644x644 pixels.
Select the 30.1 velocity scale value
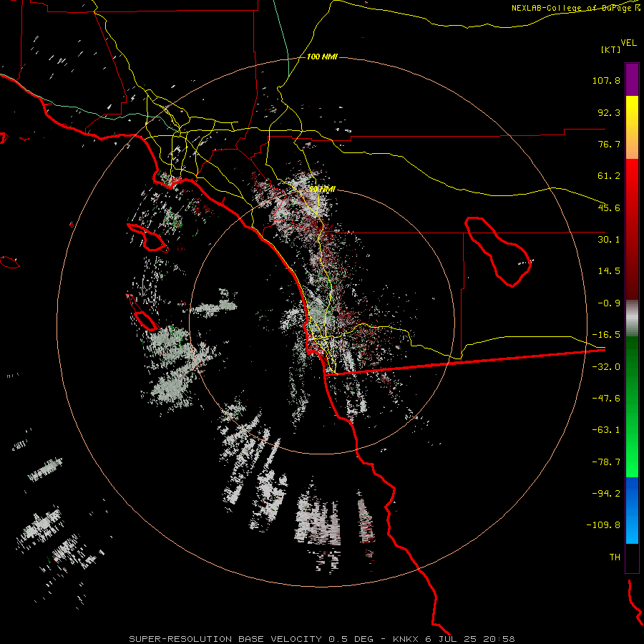(x=609, y=240)
